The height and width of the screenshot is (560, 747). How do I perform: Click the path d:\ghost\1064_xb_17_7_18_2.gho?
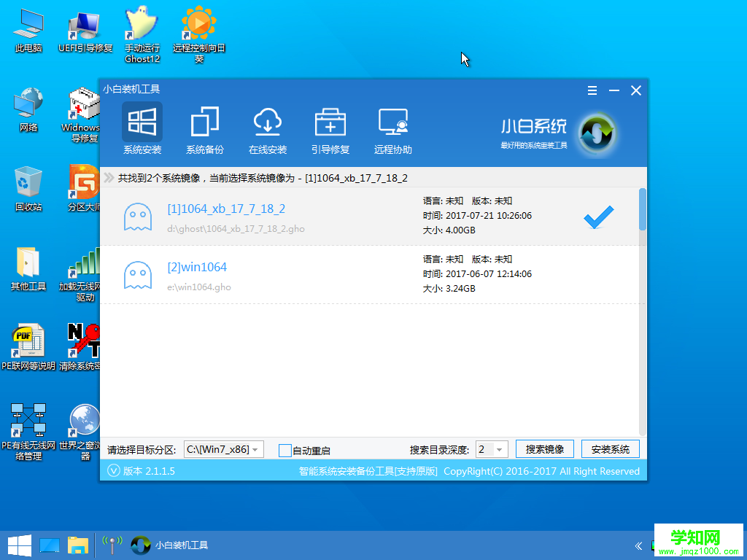coord(236,229)
